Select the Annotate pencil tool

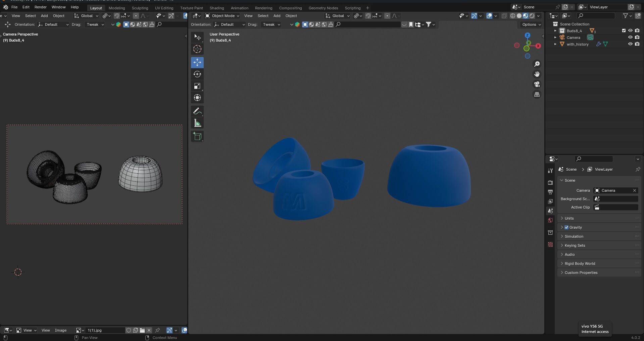click(197, 111)
